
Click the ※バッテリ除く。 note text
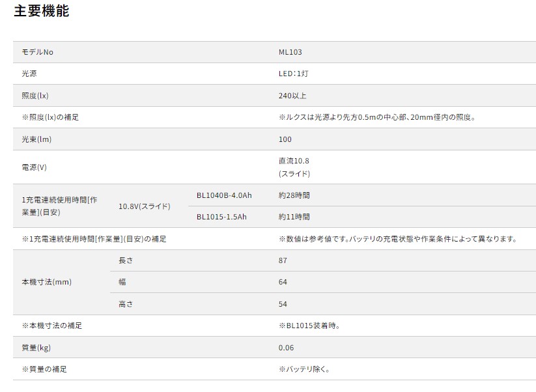coord(304,369)
